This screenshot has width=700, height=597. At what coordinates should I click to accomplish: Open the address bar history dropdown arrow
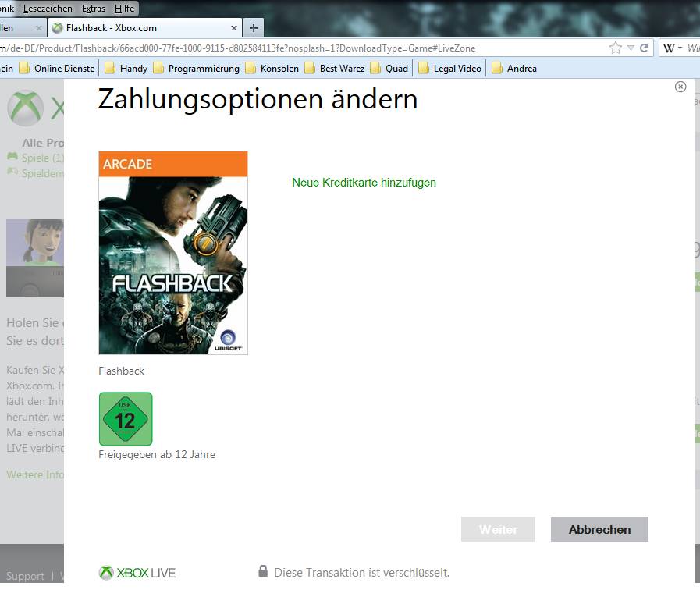pos(631,48)
